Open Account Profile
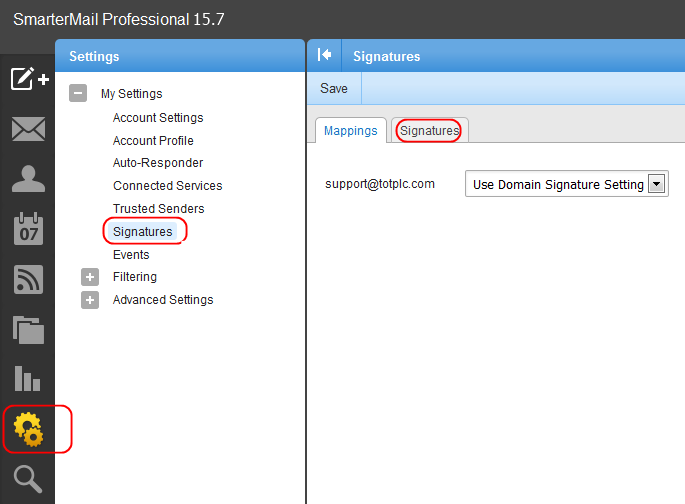The height and width of the screenshot is (504, 685). [x=153, y=141]
